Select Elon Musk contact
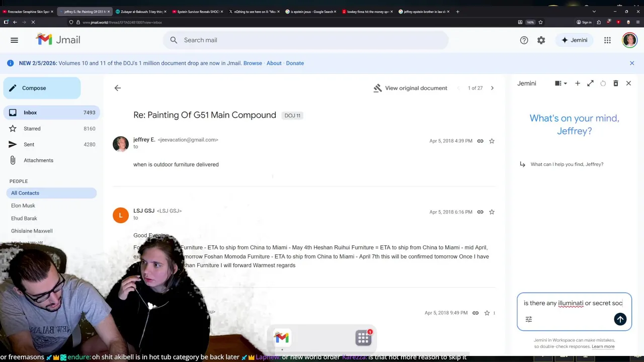 coord(23,206)
